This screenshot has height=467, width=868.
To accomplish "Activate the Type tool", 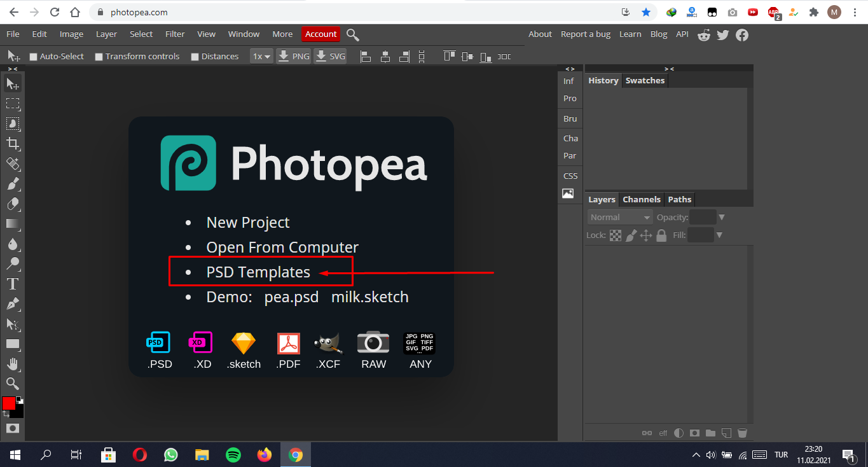I will [13, 284].
